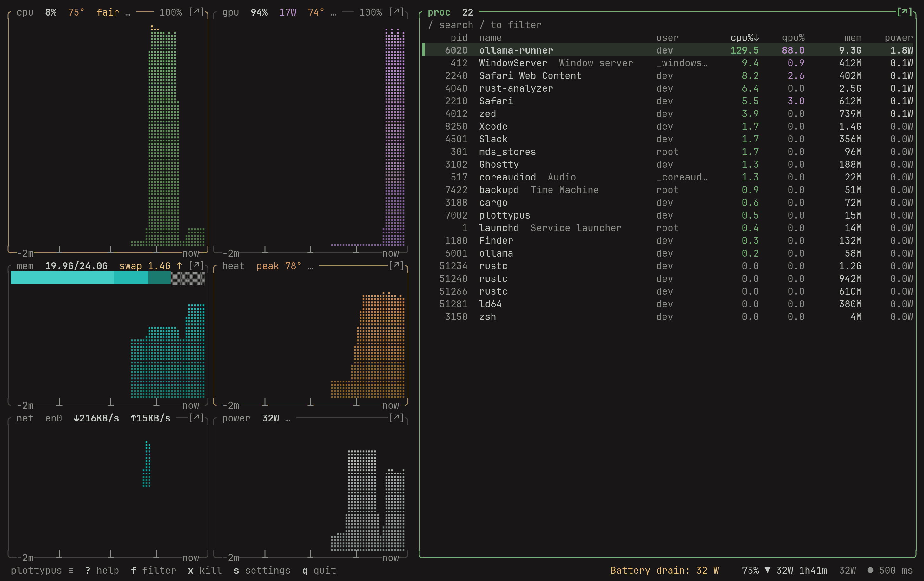Sort processes by the name column header
The image size is (924, 581).
(x=490, y=38)
